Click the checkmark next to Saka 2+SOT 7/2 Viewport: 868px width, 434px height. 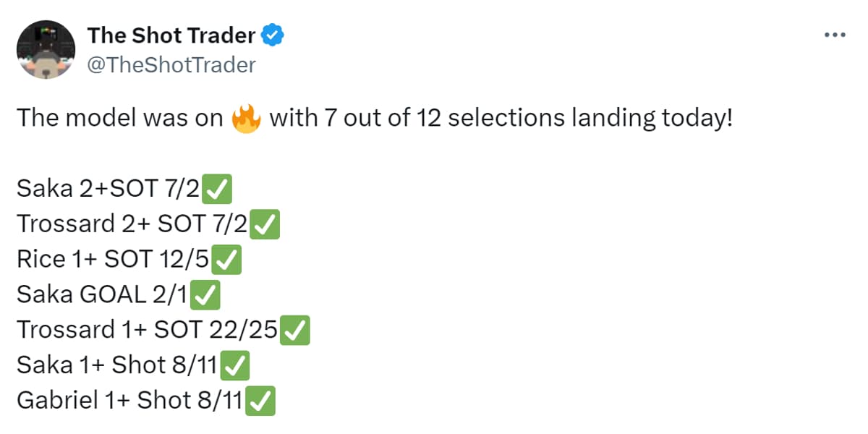point(218,190)
